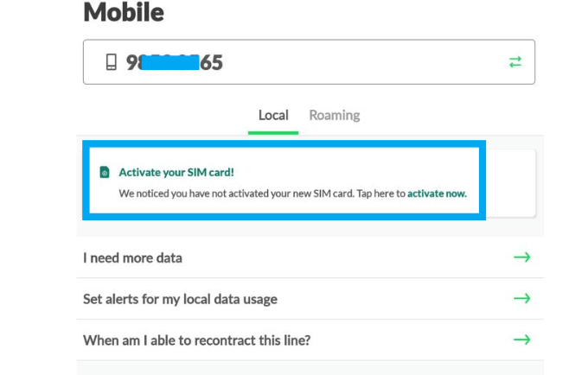This screenshot has width=588, height=375.
Task: Click the activate now link
Action: [x=437, y=194]
